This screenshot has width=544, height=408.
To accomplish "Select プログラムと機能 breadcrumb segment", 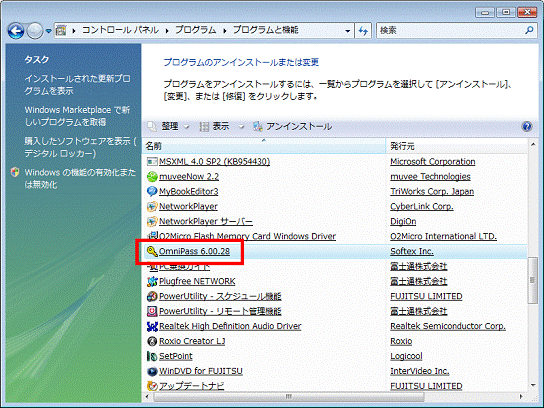I will point(265,30).
